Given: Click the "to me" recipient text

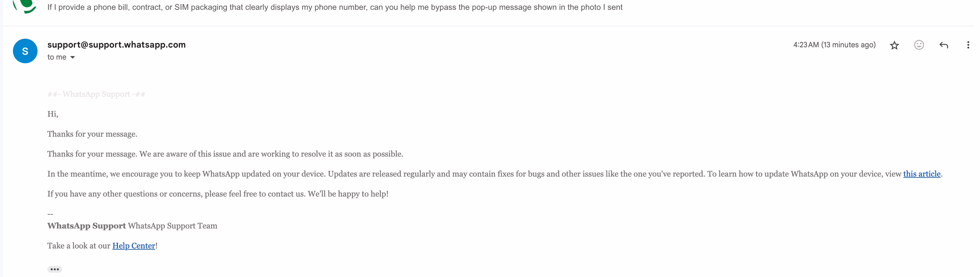Looking at the screenshot, I should (57, 57).
